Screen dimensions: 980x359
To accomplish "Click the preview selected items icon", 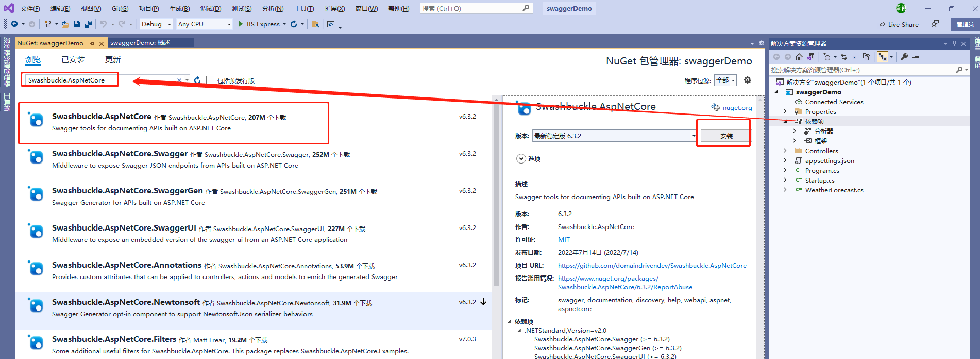I will point(916,57).
